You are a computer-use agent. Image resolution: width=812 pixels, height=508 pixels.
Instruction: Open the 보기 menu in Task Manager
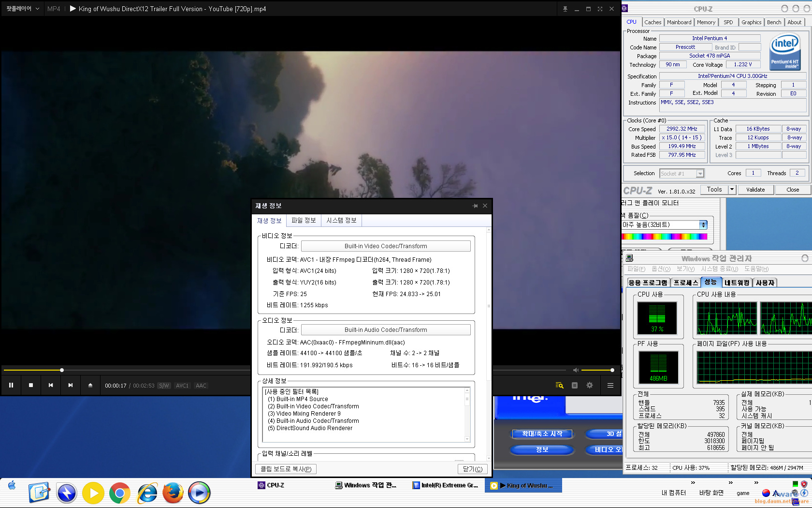[x=685, y=269]
